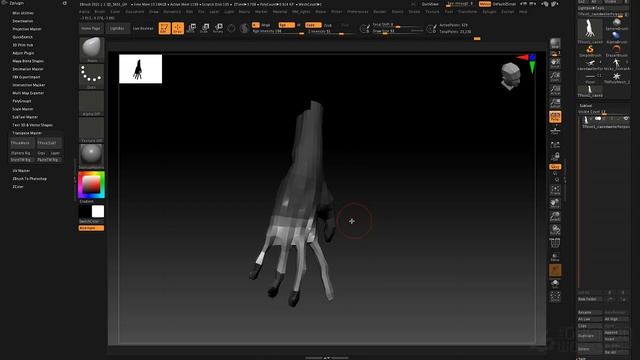Expand Misc Utilities in Zplugin
Image resolution: width=640 pixels, height=360 pixels.
coord(23,13)
